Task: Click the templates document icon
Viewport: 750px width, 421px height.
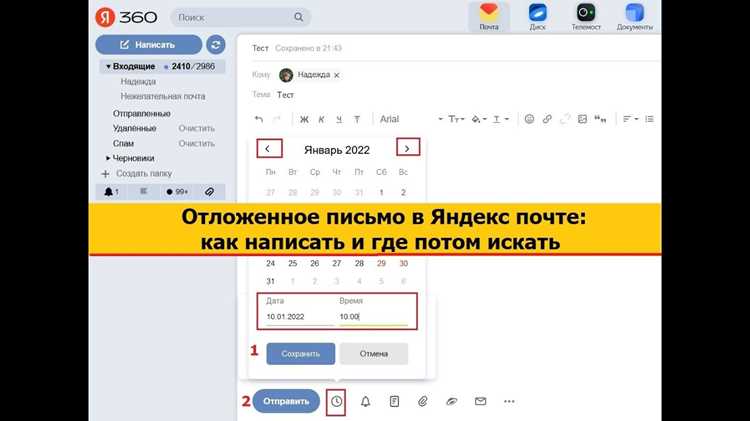Action: 394,401
